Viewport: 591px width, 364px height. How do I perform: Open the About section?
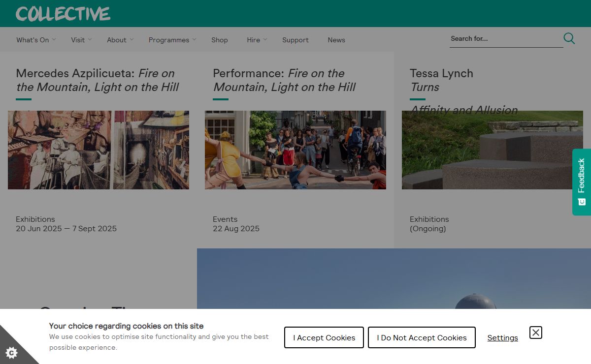pos(117,40)
